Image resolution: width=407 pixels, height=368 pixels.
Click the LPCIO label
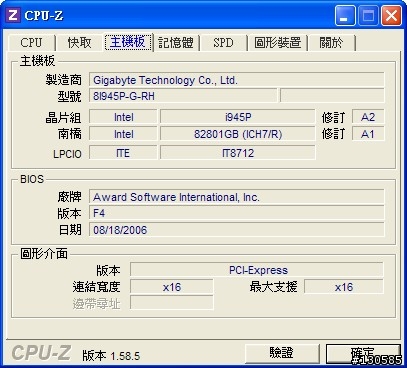67,154
